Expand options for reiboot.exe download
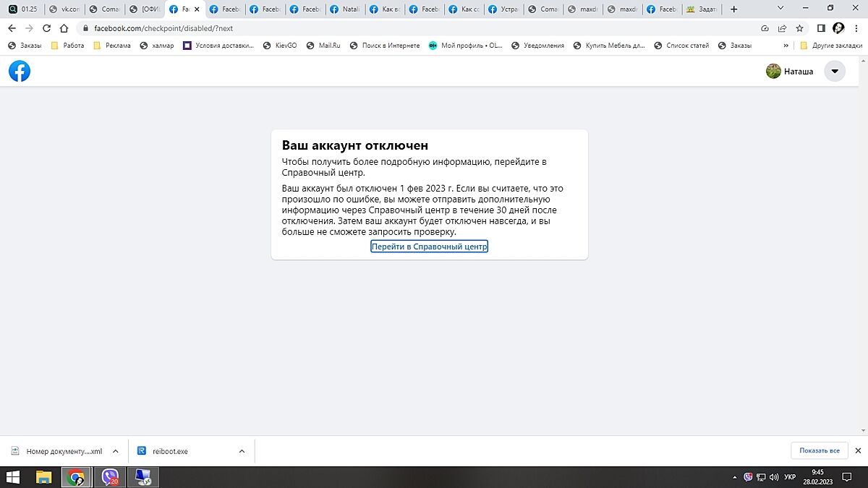This screenshot has width=868, height=488. 242,451
